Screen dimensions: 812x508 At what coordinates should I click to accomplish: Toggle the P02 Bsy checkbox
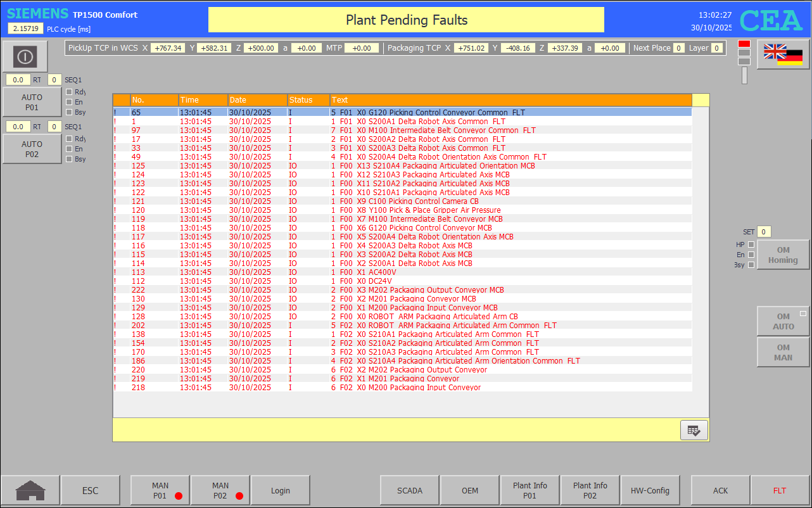pyautogui.click(x=69, y=159)
